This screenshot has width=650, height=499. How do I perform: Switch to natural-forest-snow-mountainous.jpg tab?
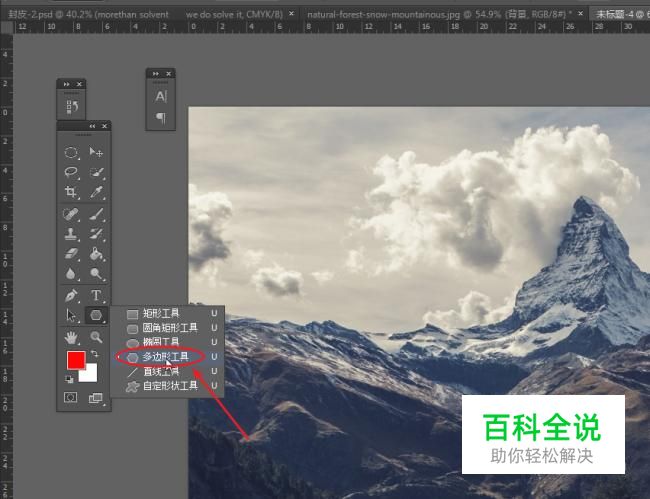[439, 15]
